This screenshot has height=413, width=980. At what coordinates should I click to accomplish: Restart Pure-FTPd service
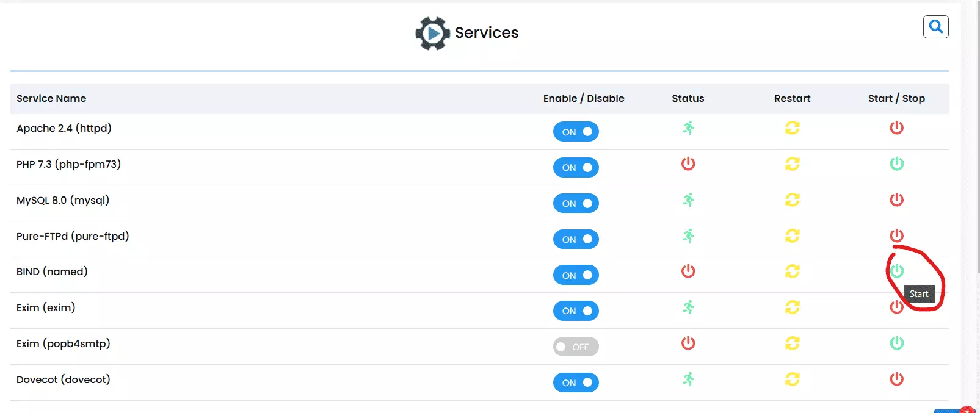pyautogui.click(x=793, y=235)
